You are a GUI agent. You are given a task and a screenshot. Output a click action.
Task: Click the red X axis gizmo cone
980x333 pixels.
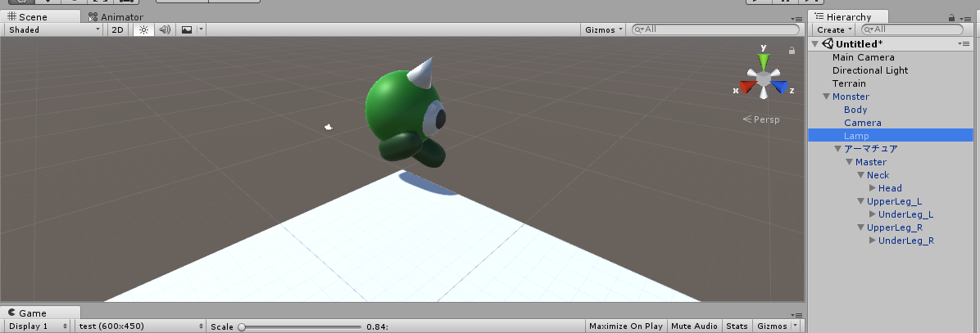(x=747, y=87)
